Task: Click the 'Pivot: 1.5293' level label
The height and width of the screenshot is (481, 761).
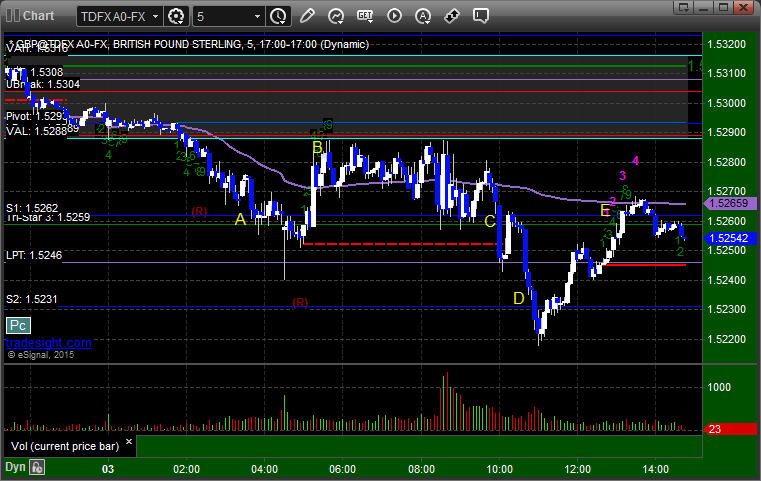Action: [x=35, y=116]
